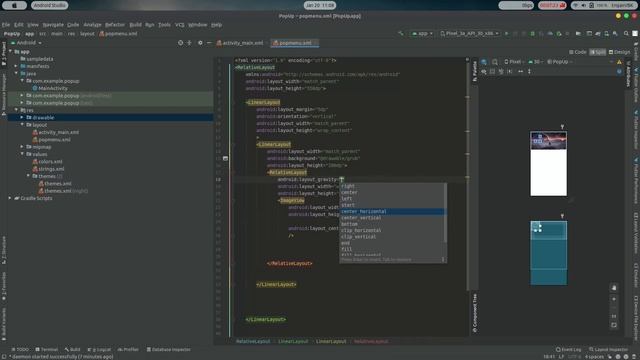This screenshot has height=360, width=640.
Task: Click the Debug app bug icon
Action: [533, 33]
